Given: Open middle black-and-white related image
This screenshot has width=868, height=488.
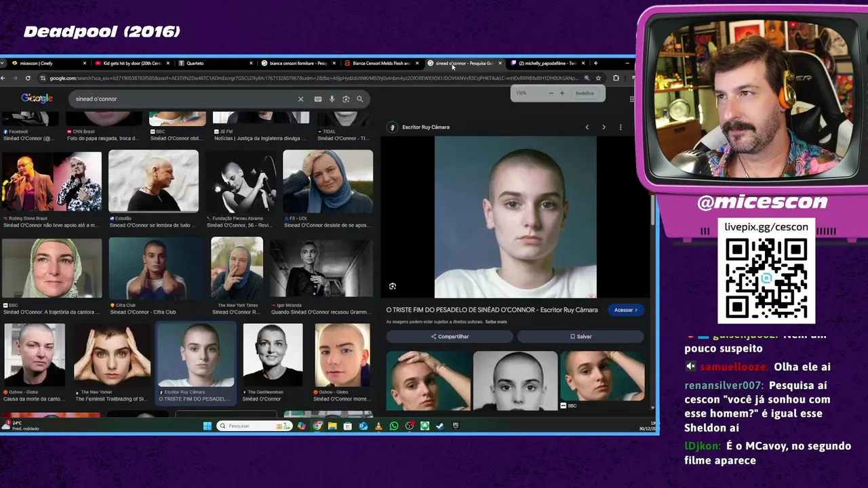Looking at the screenshot, I should (515, 380).
